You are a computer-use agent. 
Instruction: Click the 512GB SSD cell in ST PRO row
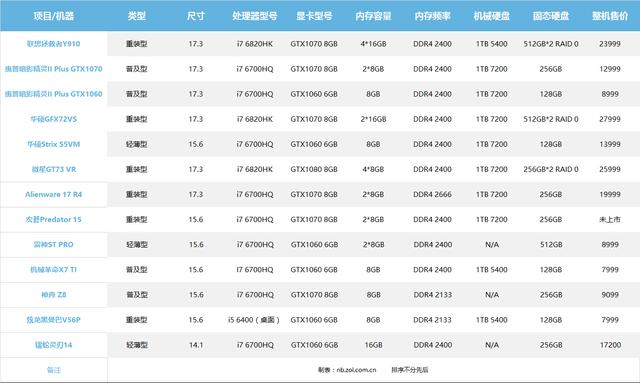[x=551, y=245]
